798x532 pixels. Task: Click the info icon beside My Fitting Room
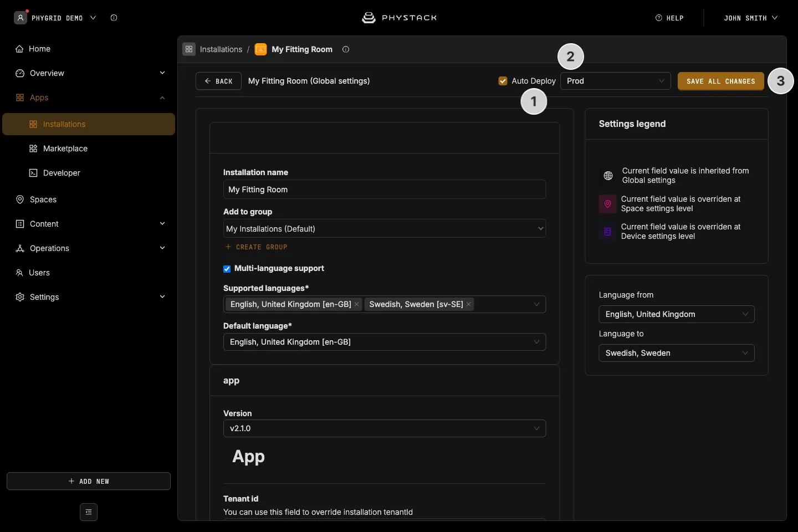[346, 49]
